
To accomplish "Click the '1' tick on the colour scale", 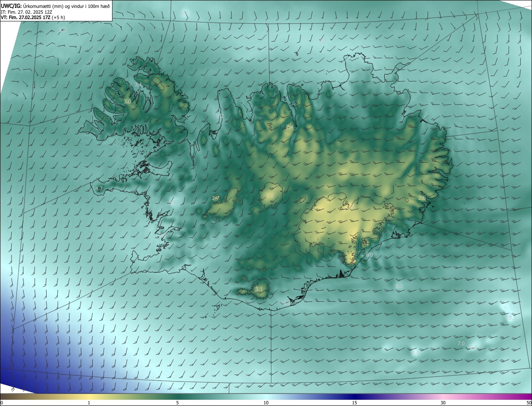I will coord(89,403).
